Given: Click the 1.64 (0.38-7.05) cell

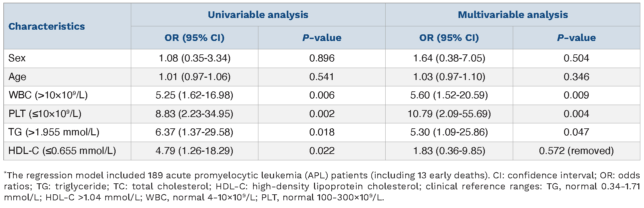Looking at the screenshot, I should tap(449, 58).
